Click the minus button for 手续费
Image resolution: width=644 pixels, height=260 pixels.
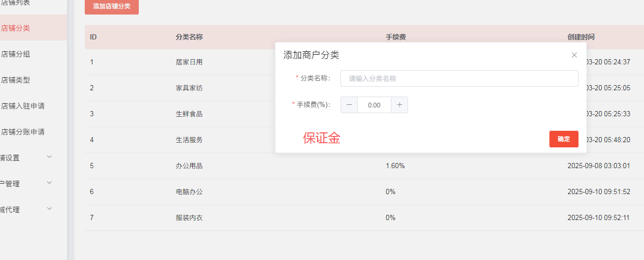[349, 105]
